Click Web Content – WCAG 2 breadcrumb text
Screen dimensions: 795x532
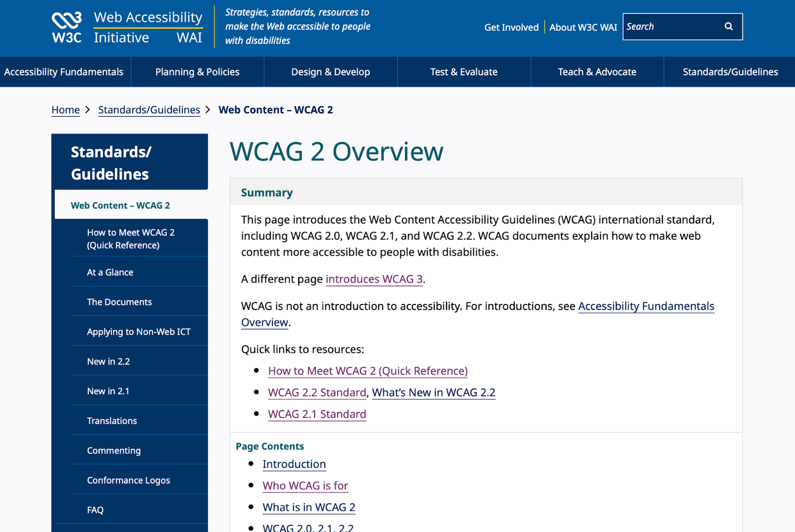pyautogui.click(x=276, y=110)
